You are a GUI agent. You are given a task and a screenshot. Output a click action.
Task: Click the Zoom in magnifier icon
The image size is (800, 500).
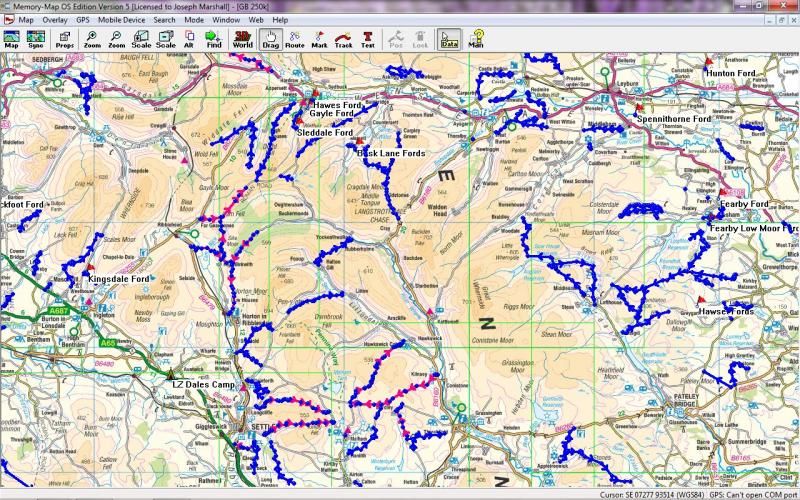click(x=92, y=39)
